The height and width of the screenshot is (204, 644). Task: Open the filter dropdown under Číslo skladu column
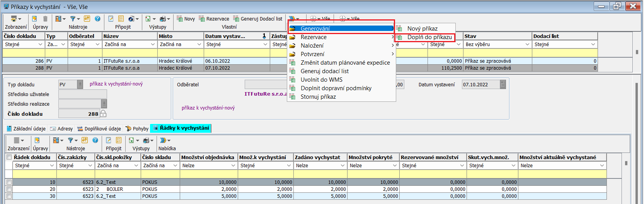(x=175, y=166)
